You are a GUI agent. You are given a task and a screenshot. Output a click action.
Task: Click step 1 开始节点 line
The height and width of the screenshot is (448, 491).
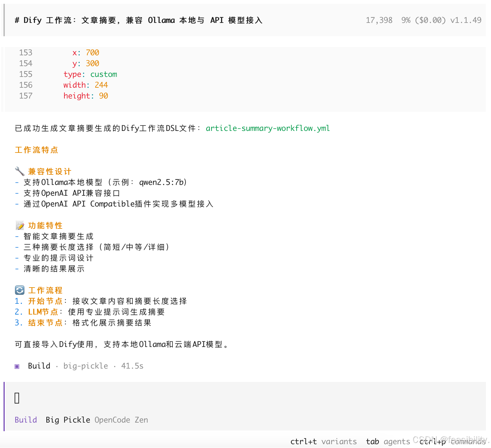point(101,301)
